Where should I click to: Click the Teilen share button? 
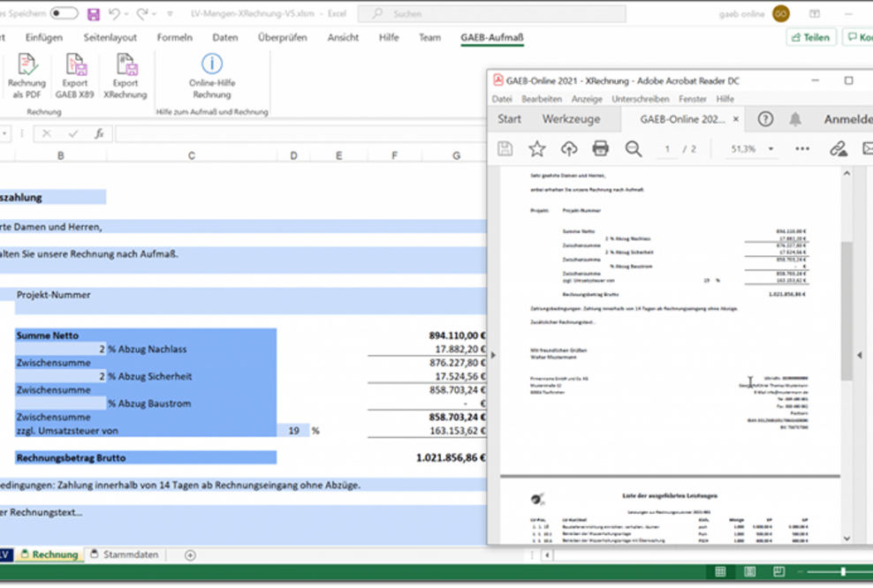coord(810,37)
